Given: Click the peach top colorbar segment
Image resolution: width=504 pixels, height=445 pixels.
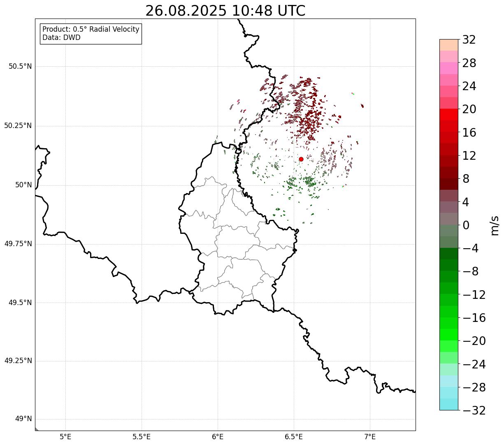Looking at the screenshot, I should pyautogui.click(x=449, y=45).
